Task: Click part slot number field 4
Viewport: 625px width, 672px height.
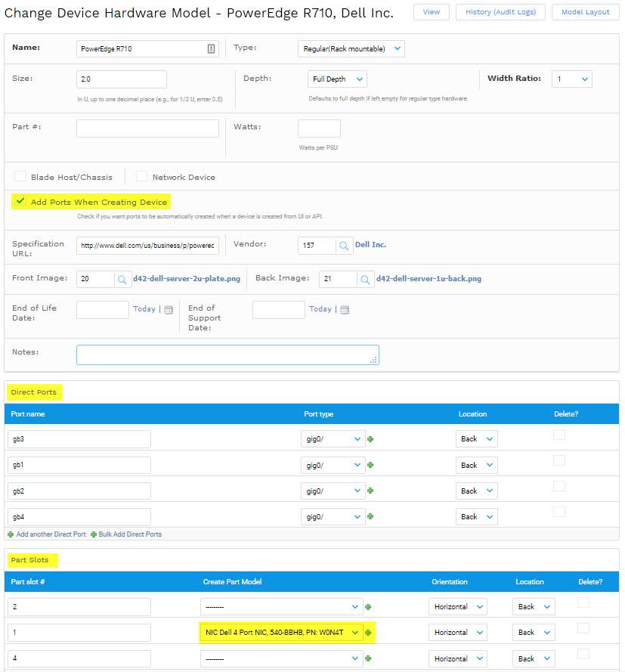Action: tap(79, 658)
